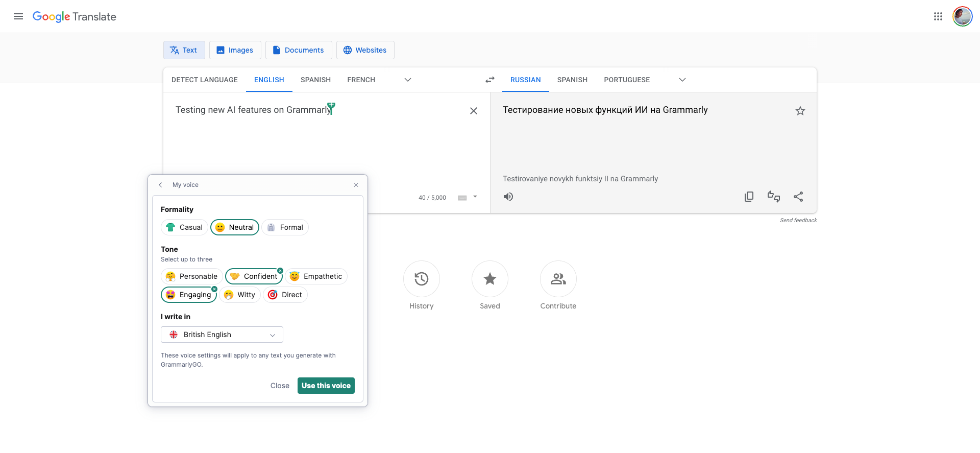Click Send feedback link
This screenshot has height=453, width=980.
798,220
